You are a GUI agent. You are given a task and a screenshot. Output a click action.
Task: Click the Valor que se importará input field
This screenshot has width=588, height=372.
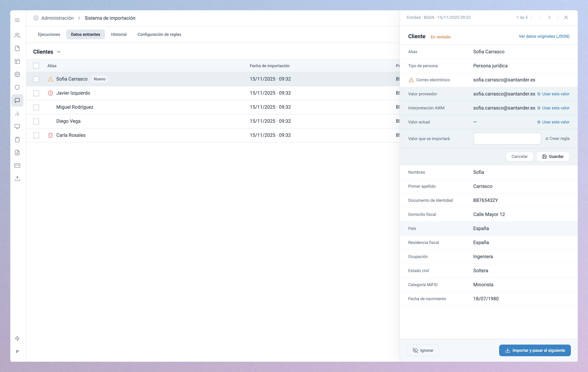point(507,138)
